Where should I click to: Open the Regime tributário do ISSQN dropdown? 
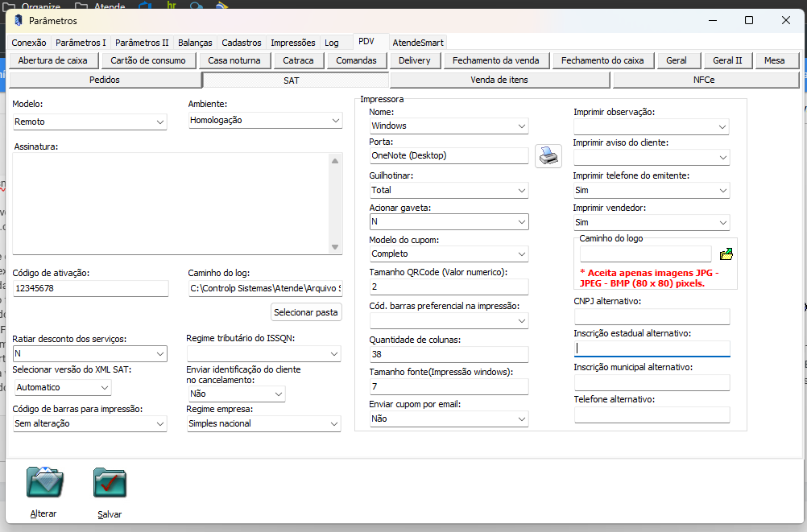click(263, 353)
